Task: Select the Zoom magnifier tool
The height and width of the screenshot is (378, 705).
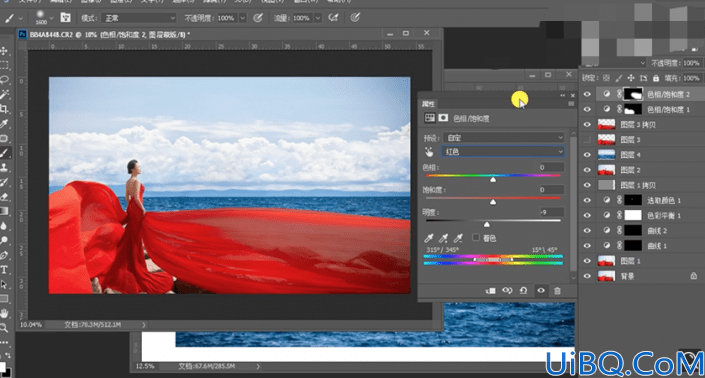Action: pos(4,328)
